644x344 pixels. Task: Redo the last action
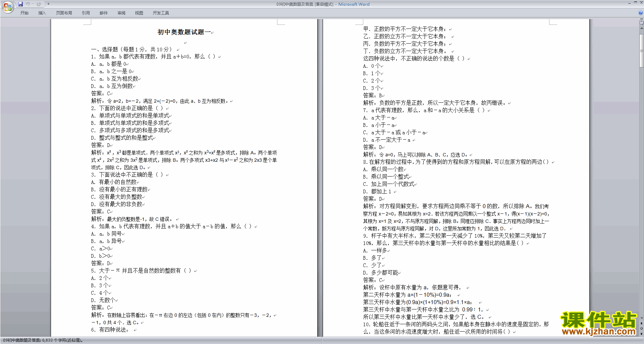(x=39, y=4)
